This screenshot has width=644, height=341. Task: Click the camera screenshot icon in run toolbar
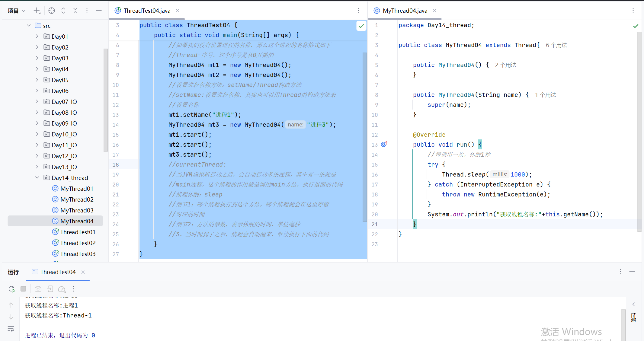[38, 289]
